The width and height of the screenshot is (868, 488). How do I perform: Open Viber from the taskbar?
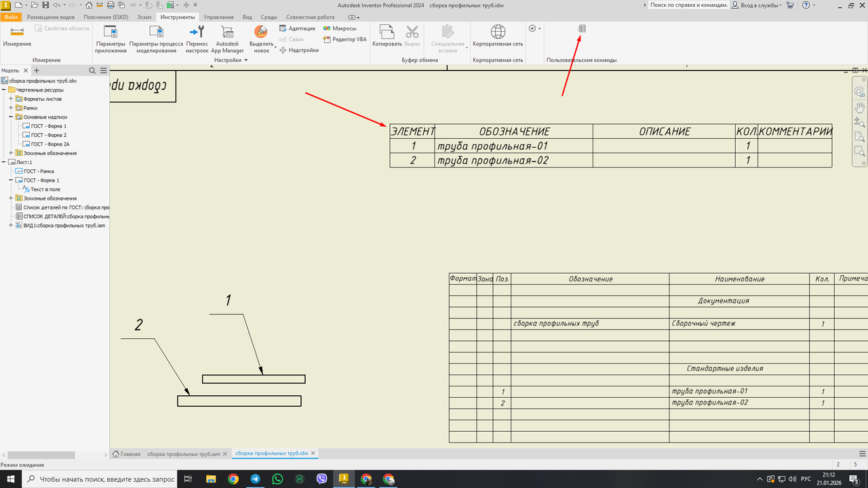click(x=321, y=479)
